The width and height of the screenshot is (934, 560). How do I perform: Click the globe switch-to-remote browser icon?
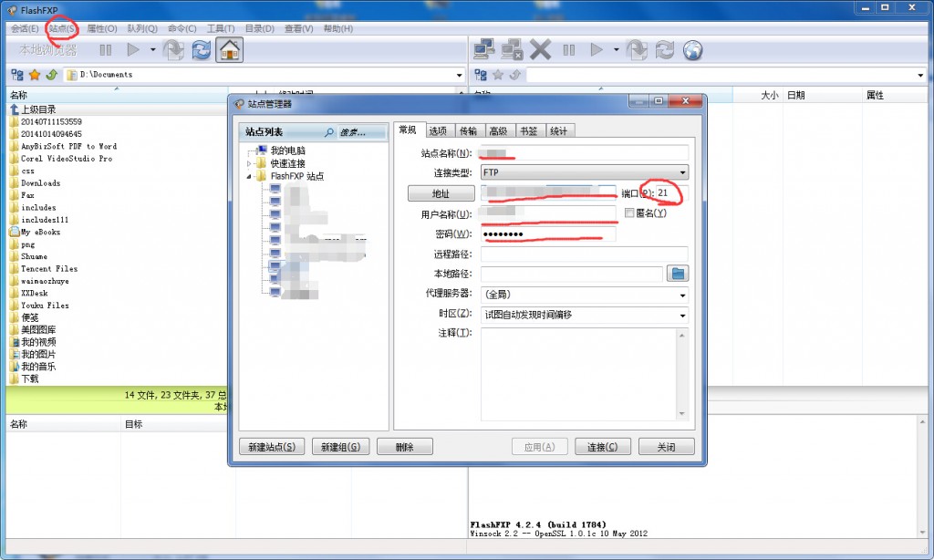tap(693, 51)
